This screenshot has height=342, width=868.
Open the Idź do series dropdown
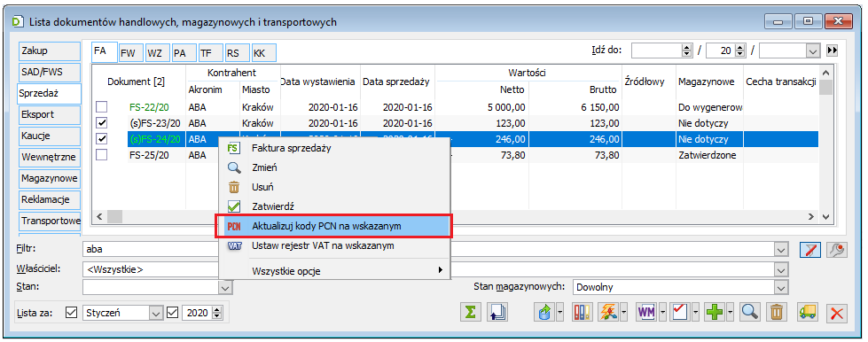[813, 51]
